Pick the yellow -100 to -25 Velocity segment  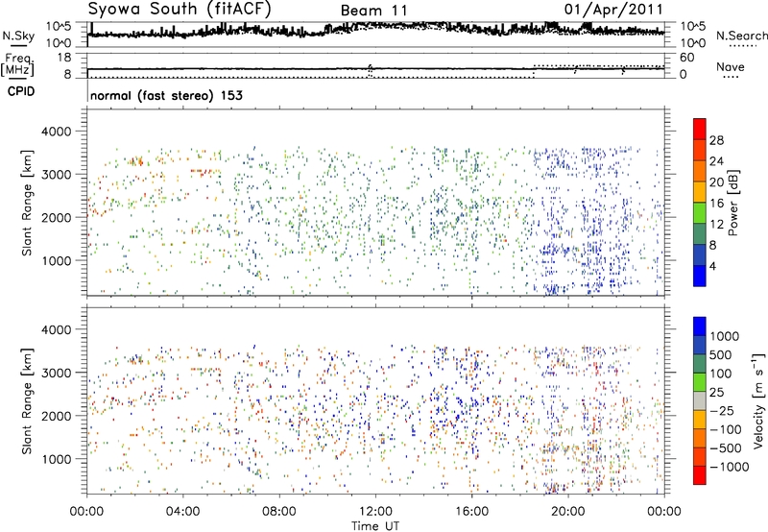700,420
